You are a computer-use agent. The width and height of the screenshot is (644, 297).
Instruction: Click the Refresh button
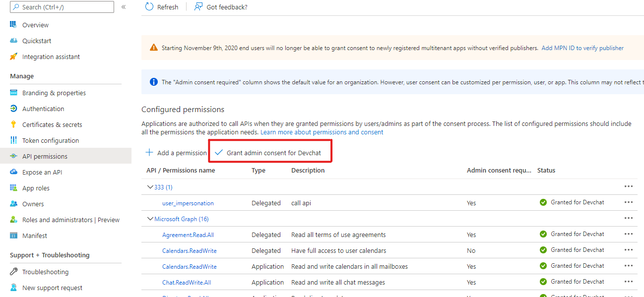pos(162,7)
